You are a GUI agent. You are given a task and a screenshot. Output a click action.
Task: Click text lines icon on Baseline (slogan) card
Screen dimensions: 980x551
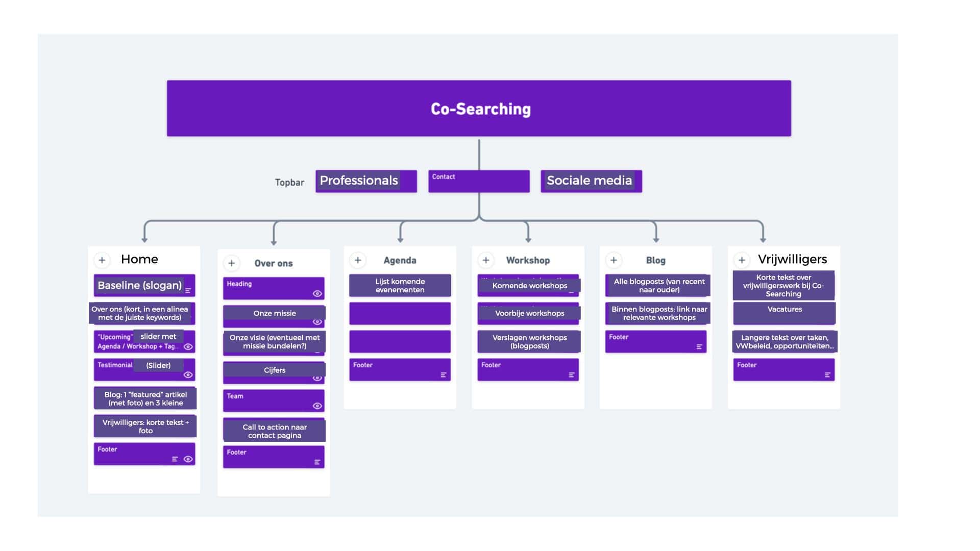188,290
